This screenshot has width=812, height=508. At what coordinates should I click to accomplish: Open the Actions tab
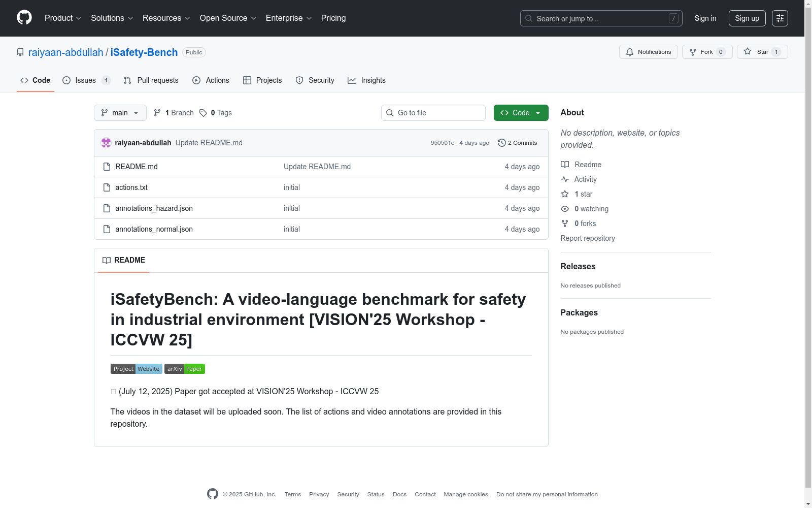coord(211,80)
